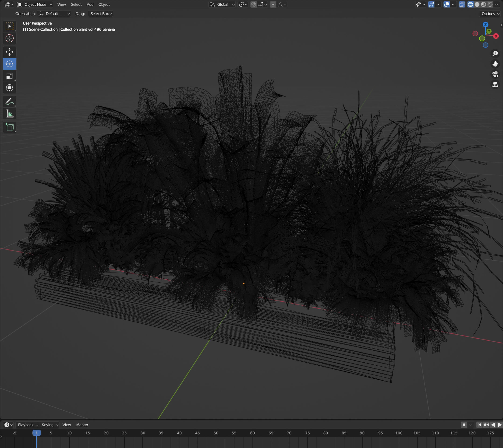
Task: Open the timeline editor type menu
Action: pyautogui.click(x=8, y=425)
